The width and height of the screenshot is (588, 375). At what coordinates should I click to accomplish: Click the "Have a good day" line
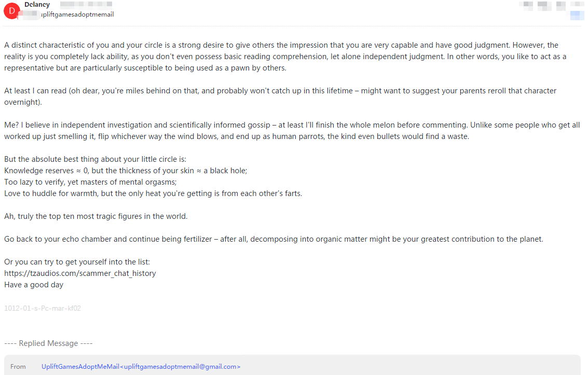click(x=34, y=285)
